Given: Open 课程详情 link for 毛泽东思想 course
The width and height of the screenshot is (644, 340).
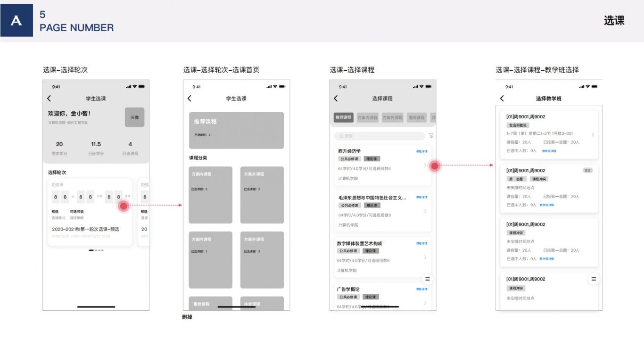Looking at the screenshot, I should point(421,198).
